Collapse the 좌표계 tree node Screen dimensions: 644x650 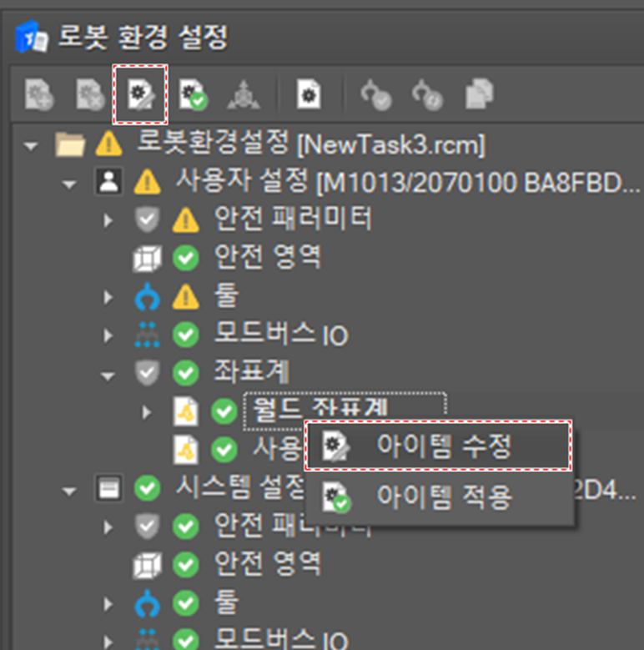108,375
